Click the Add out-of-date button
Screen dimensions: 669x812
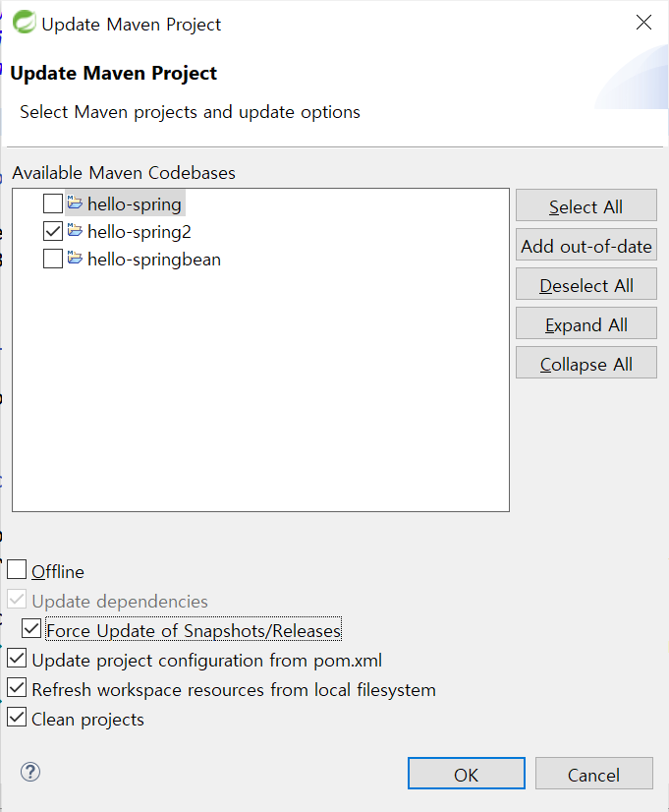586,245
